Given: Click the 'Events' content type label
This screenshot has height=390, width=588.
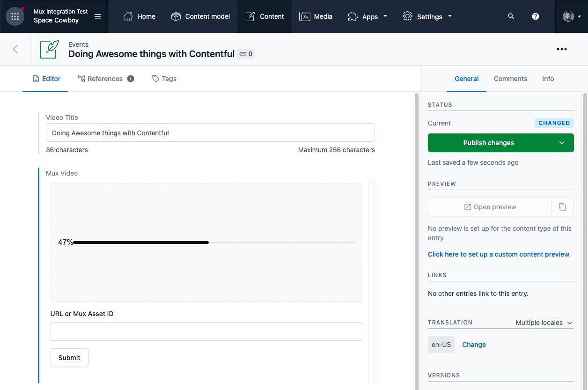Looking at the screenshot, I should [78, 44].
